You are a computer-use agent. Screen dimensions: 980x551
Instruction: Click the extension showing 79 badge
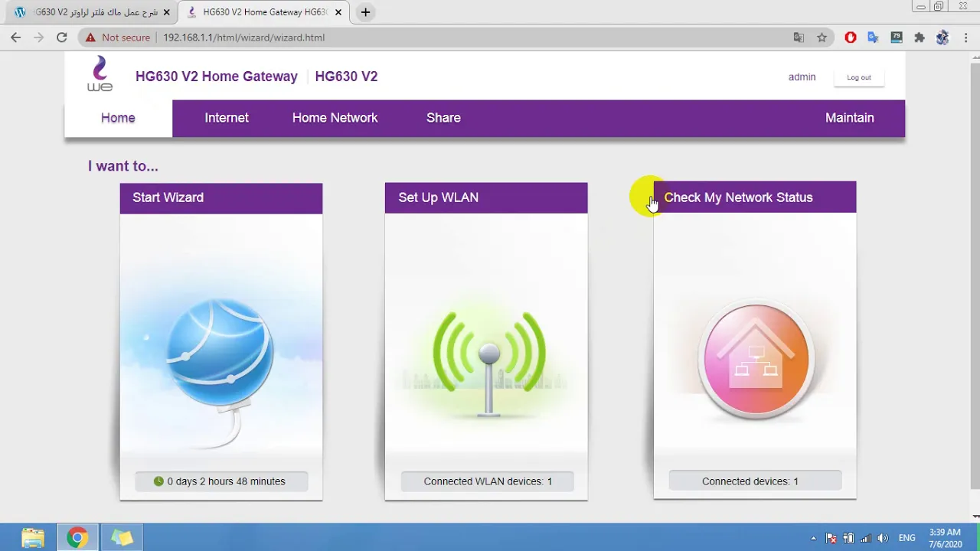(x=897, y=37)
